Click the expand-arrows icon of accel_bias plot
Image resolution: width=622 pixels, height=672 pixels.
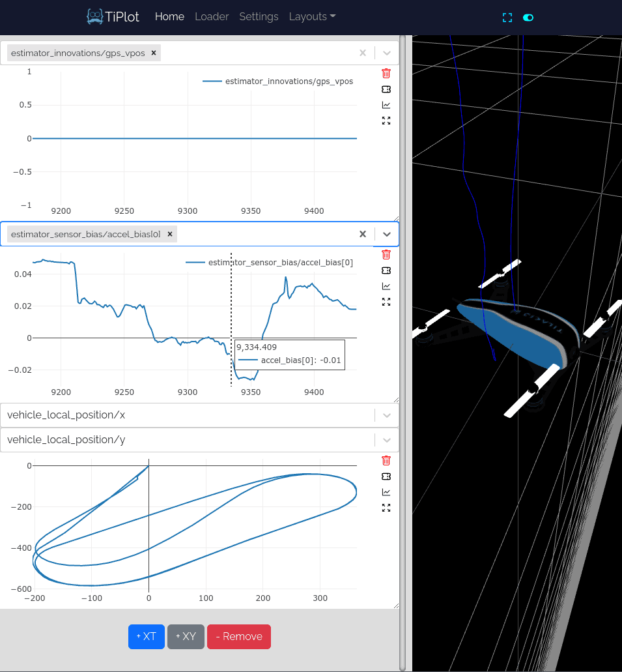[x=386, y=302]
